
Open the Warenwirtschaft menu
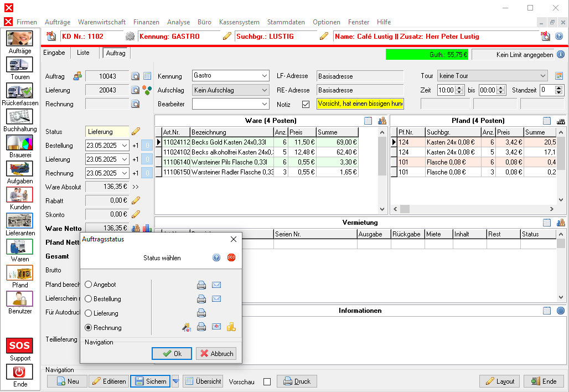102,22
